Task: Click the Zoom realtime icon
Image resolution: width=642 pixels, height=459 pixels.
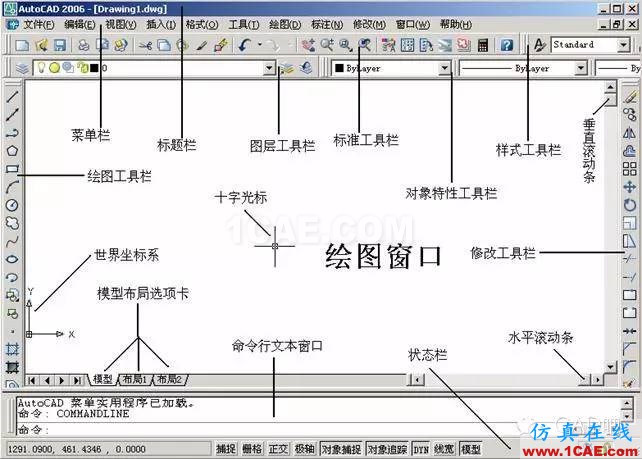Action: coord(327,45)
